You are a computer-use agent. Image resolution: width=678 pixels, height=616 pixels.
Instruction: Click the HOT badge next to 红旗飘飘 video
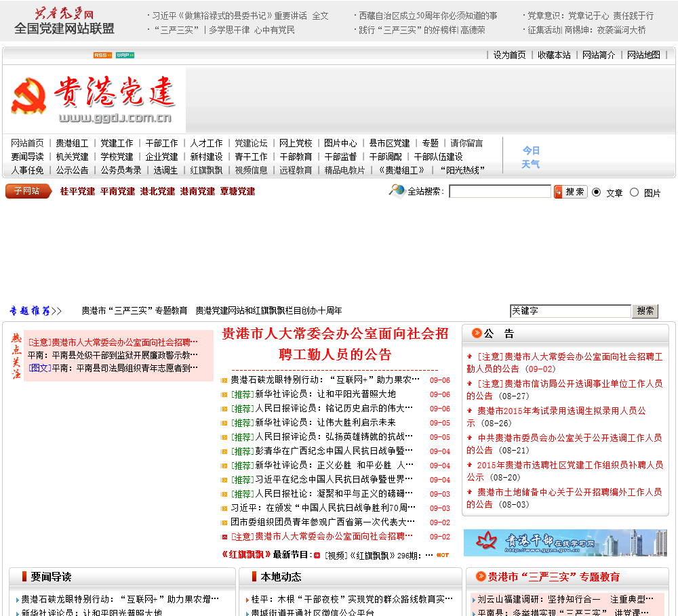click(443, 555)
